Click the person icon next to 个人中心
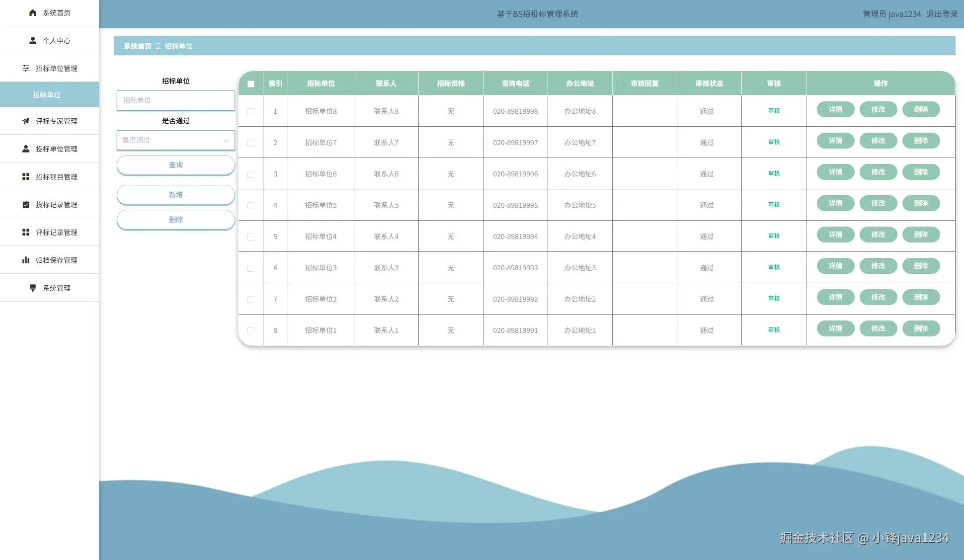This screenshot has height=560, width=964. [33, 41]
